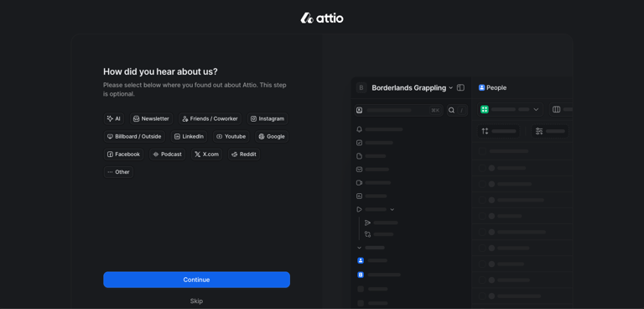Open the calls camera icon in sidebar
Image resolution: width=644 pixels, height=309 pixels.
[360, 183]
